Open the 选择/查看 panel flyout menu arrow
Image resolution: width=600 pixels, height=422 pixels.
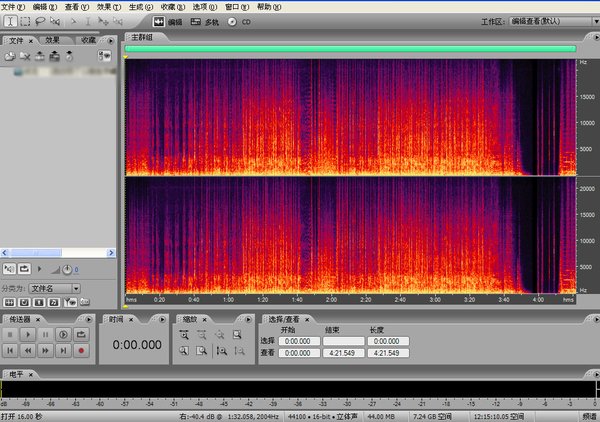[596, 319]
